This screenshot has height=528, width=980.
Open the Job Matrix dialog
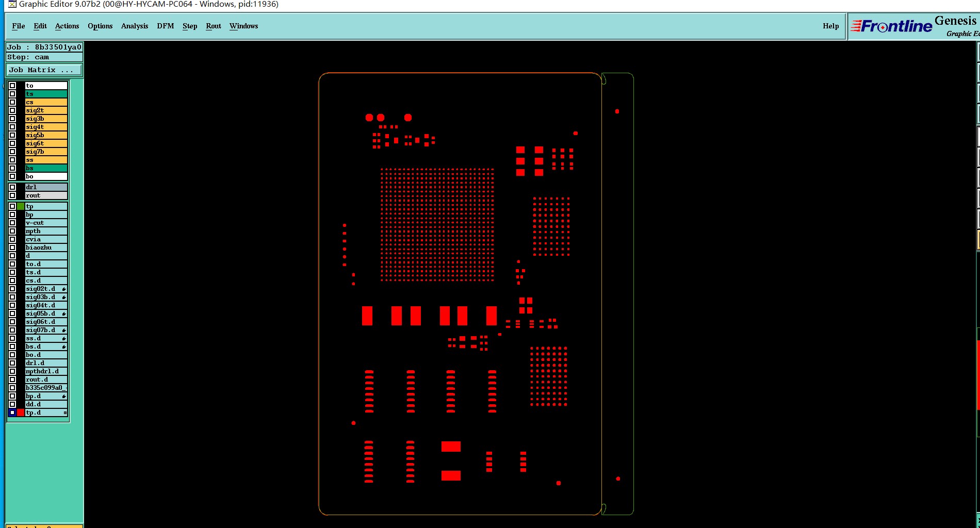(44, 70)
